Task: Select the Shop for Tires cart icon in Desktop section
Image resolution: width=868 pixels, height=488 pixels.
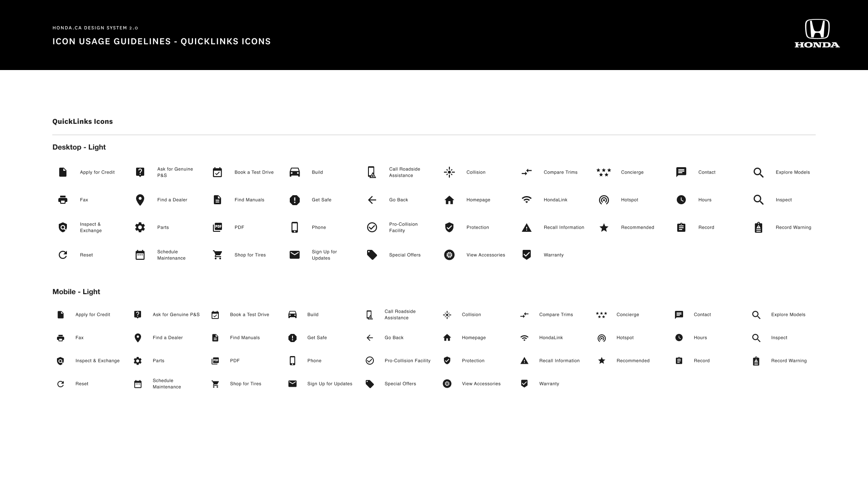Action: coord(217,255)
